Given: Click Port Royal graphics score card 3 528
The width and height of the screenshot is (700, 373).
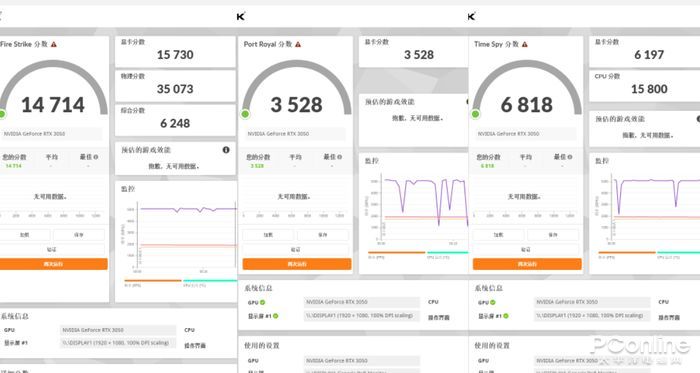Looking at the screenshot, I should tap(419, 55).
